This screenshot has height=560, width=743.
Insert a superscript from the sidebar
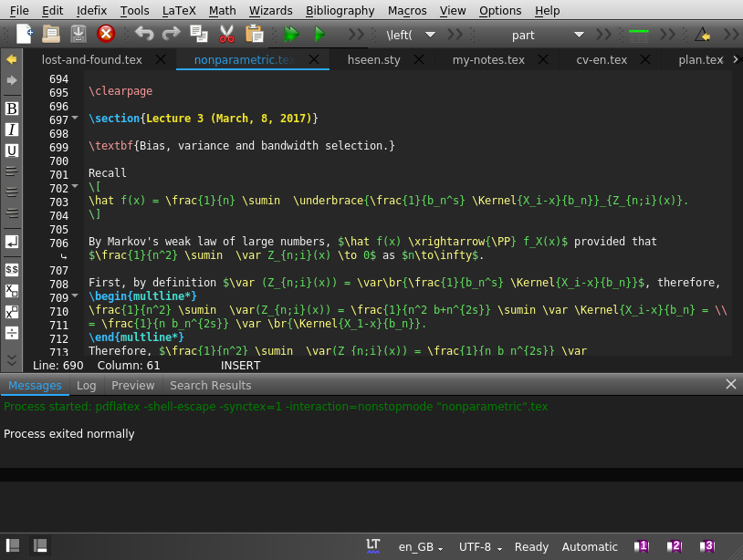coord(11,312)
